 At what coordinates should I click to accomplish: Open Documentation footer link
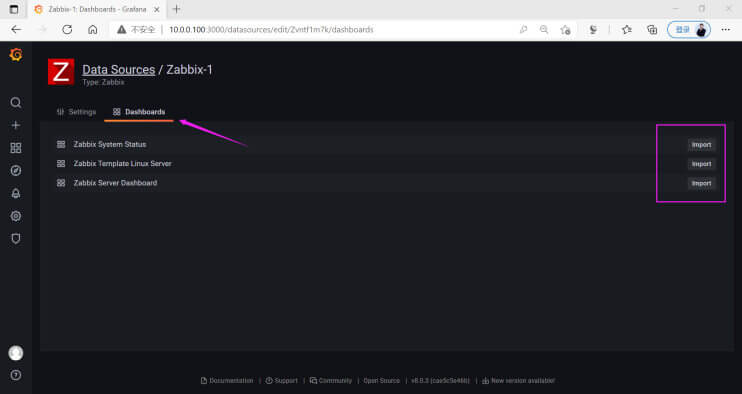227,380
